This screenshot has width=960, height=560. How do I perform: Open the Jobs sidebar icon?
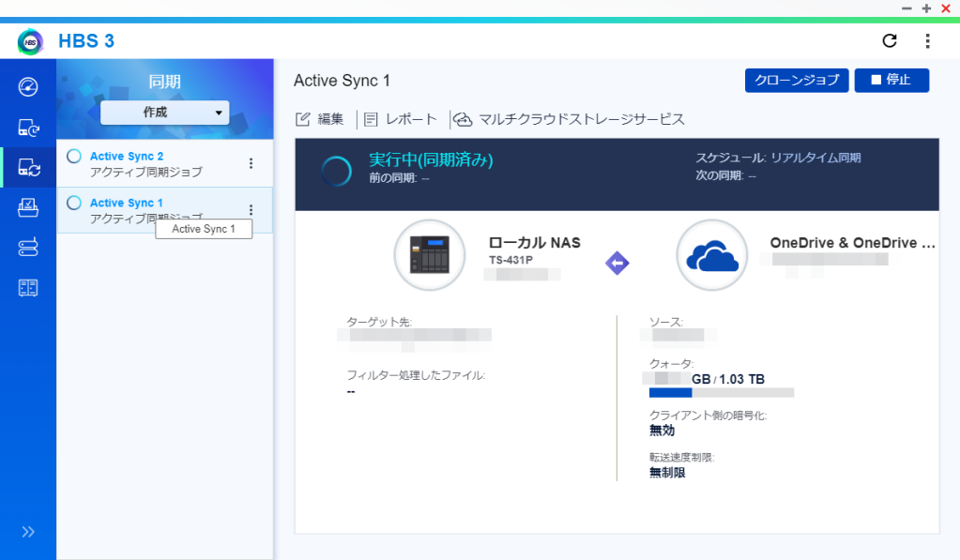(x=28, y=208)
